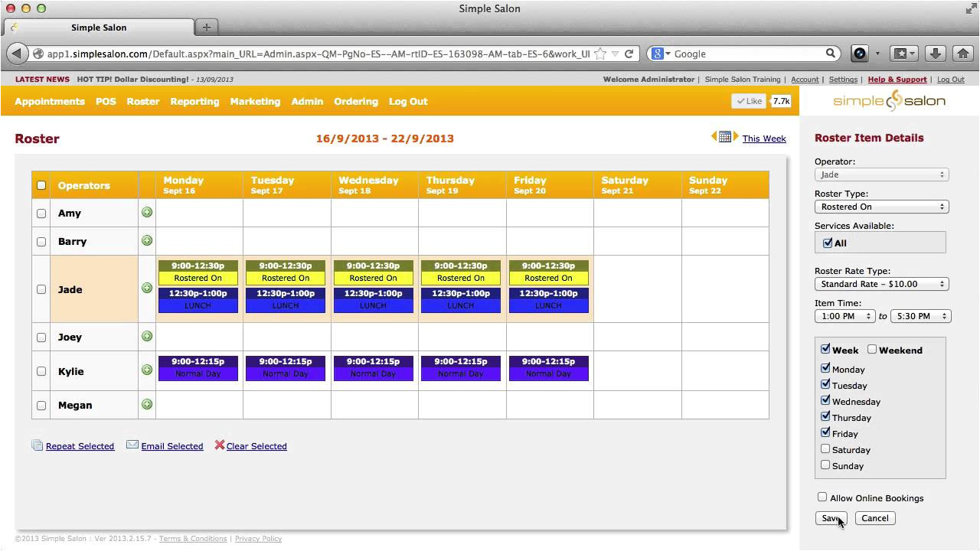Image resolution: width=980 pixels, height=551 pixels.
Task: Add roster item for Amy
Action: [147, 212]
